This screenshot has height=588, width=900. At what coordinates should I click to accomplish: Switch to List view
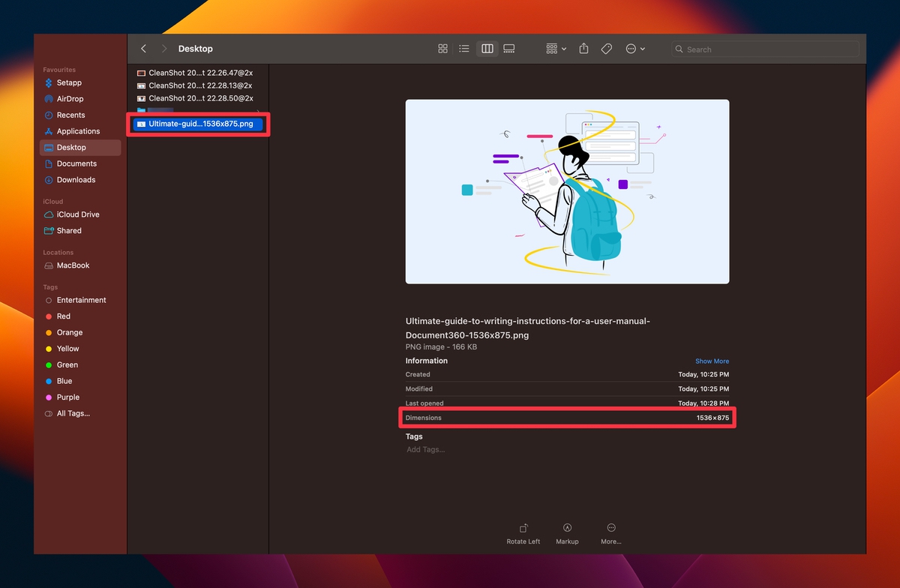[x=464, y=48]
